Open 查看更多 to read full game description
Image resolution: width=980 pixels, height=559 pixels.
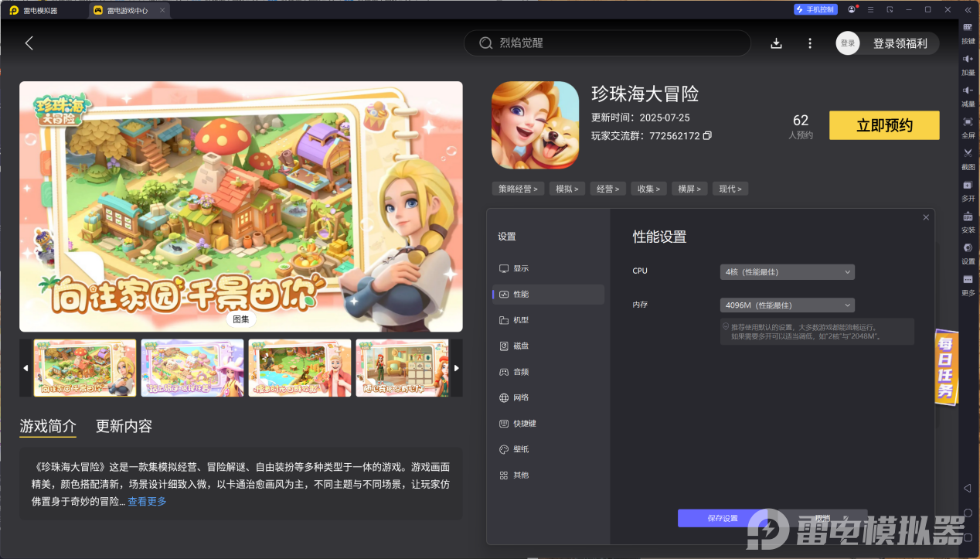(147, 499)
